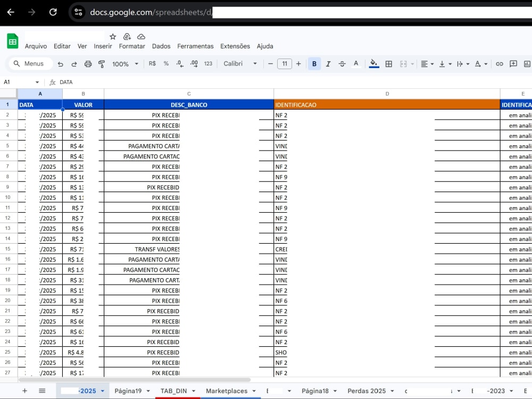Select the Paint format tool
Image resolution: width=532 pixels, height=399 pixels.
point(102,64)
